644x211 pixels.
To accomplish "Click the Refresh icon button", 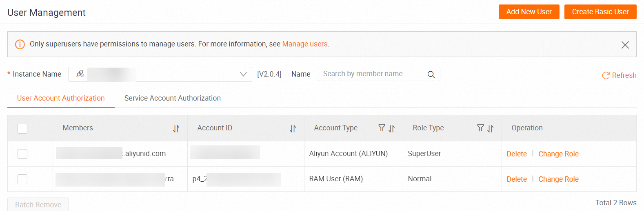I will (x=606, y=75).
